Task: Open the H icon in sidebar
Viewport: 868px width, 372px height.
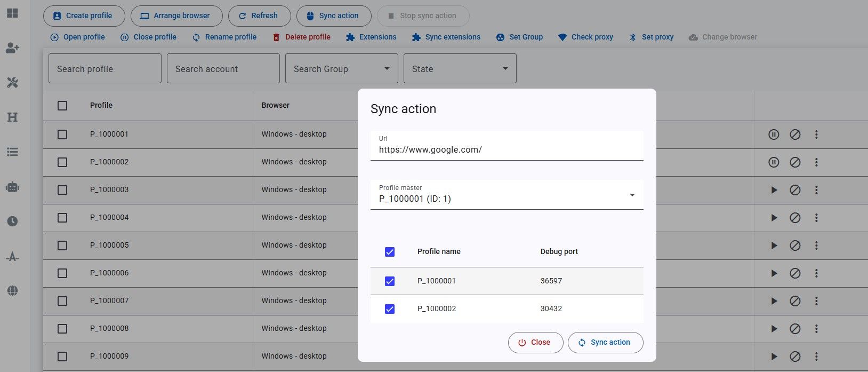Action: pos(12,117)
